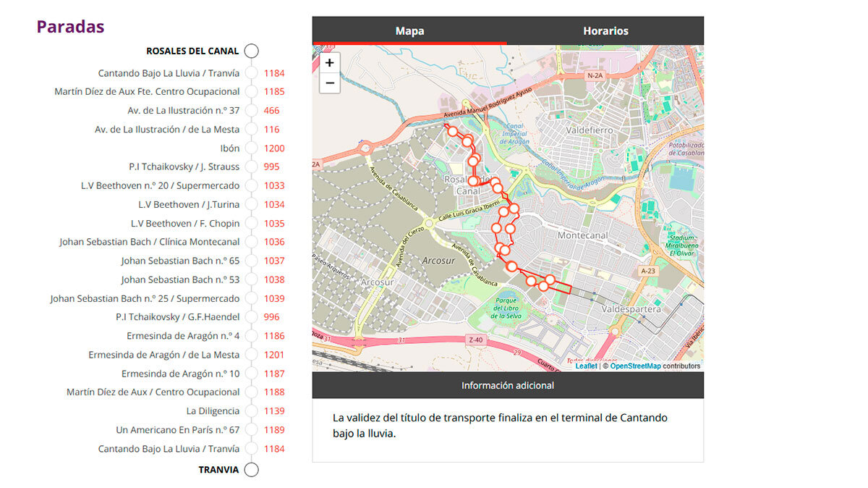This screenshot has width=868, height=488.
Task: Click stop number 1038
Action: pyautogui.click(x=274, y=279)
